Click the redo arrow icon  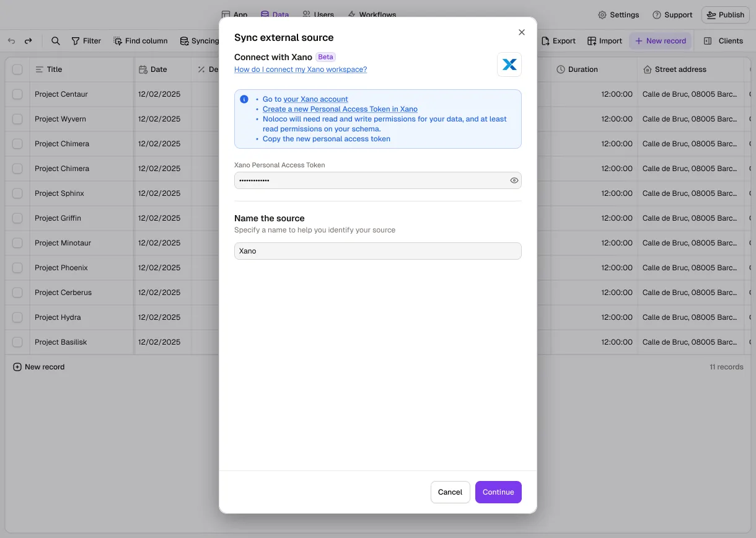[28, 41]
